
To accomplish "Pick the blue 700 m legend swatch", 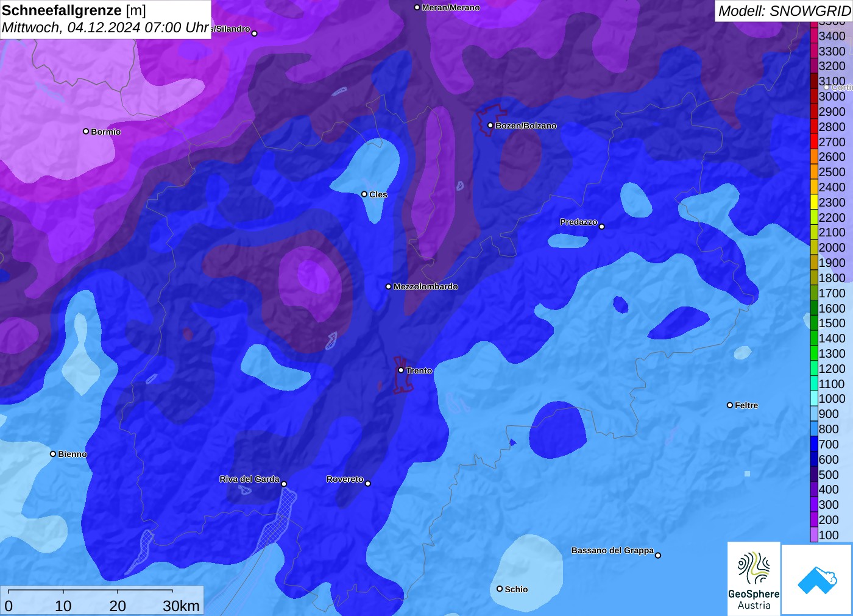I will click(x=814, y=444).
